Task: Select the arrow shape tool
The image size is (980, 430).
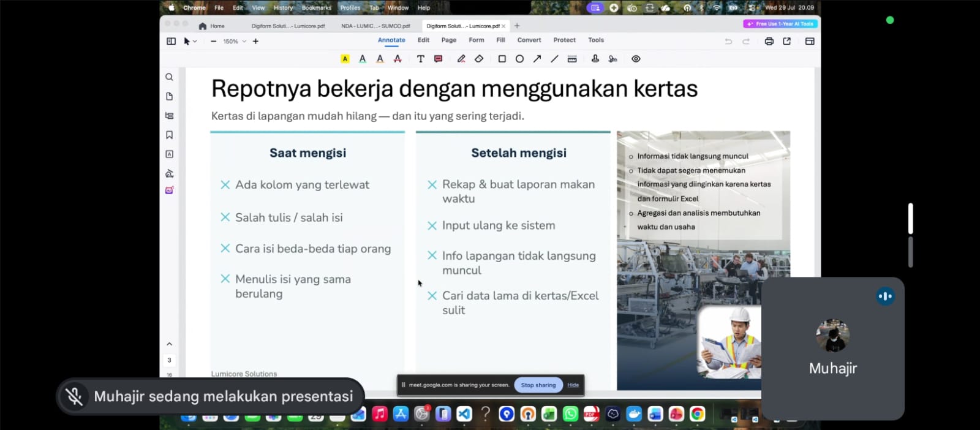Action: pos(537,59)
